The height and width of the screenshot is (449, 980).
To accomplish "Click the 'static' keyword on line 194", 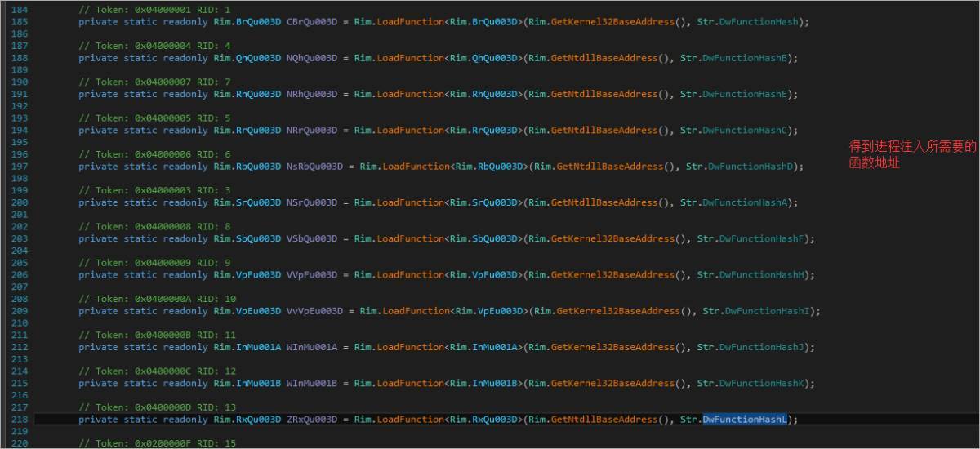I will [x=140, y=130].
